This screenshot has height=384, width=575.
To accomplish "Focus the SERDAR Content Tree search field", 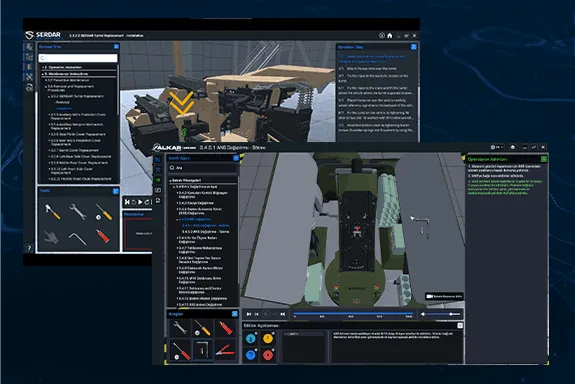I will (x=78, y=58).
